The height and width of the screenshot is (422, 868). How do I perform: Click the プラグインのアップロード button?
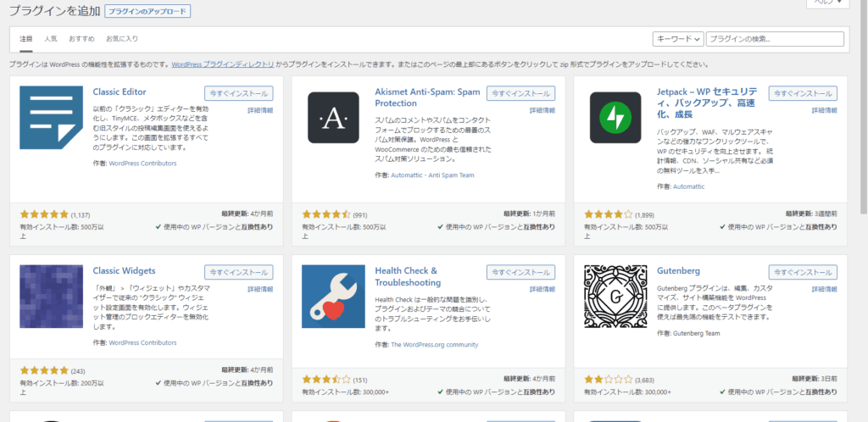pos(147,11)
